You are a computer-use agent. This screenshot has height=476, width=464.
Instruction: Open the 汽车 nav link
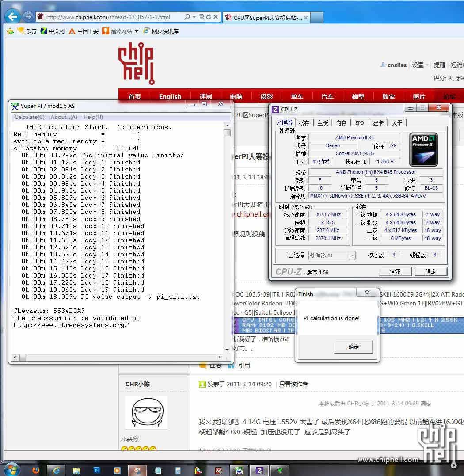coord(327,96)
